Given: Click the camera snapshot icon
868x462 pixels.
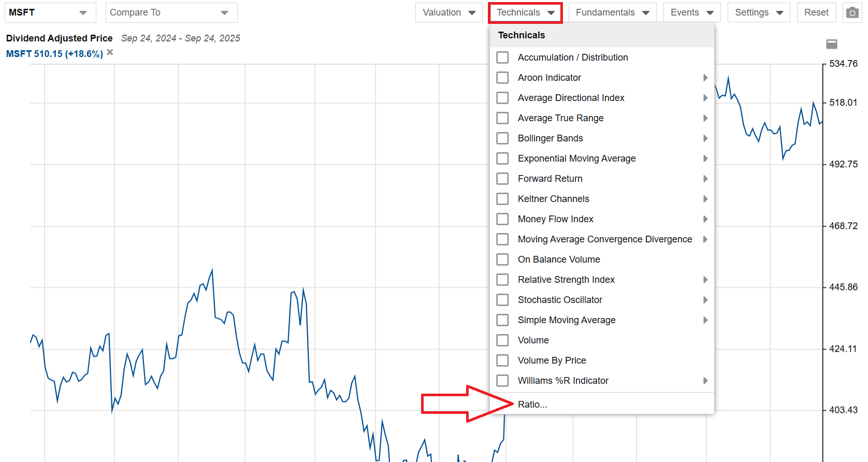Looking at the screenshot, I should click(x=852, y=12).
